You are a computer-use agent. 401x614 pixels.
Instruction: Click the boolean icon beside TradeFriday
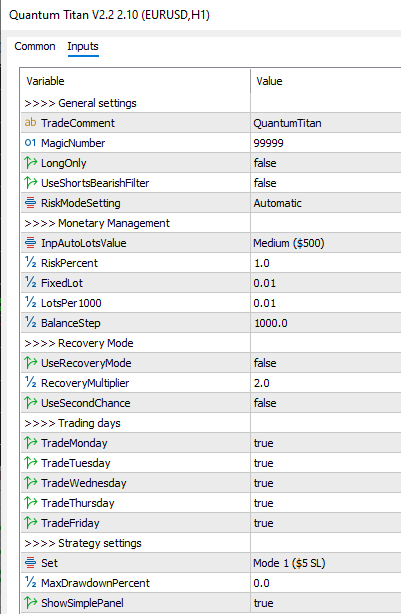coord(31,522)
